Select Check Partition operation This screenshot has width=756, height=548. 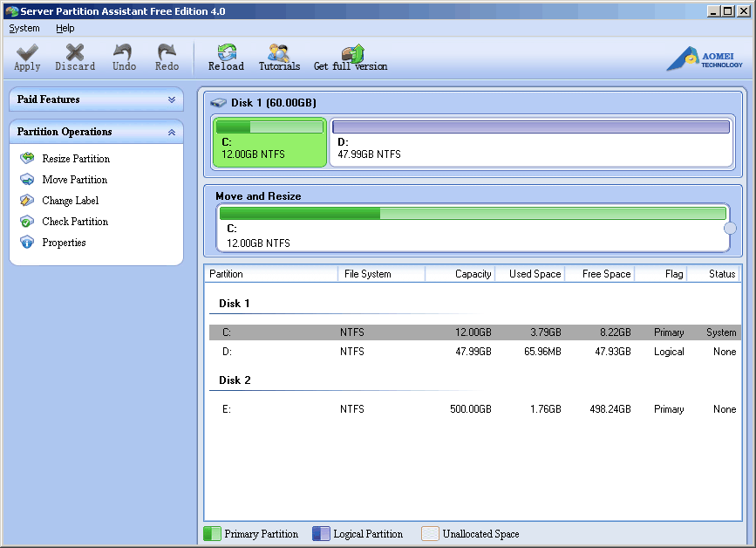75,222
